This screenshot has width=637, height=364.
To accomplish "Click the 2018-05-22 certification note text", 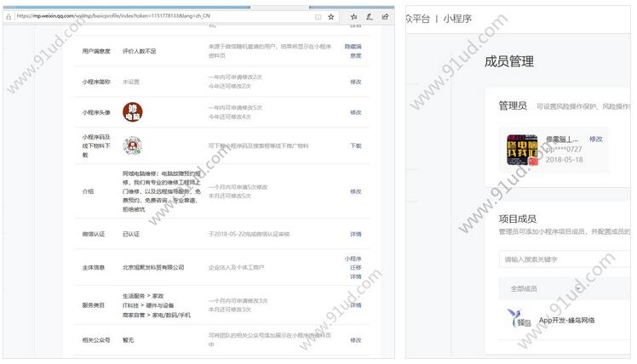I will click(x=249, y=234).
